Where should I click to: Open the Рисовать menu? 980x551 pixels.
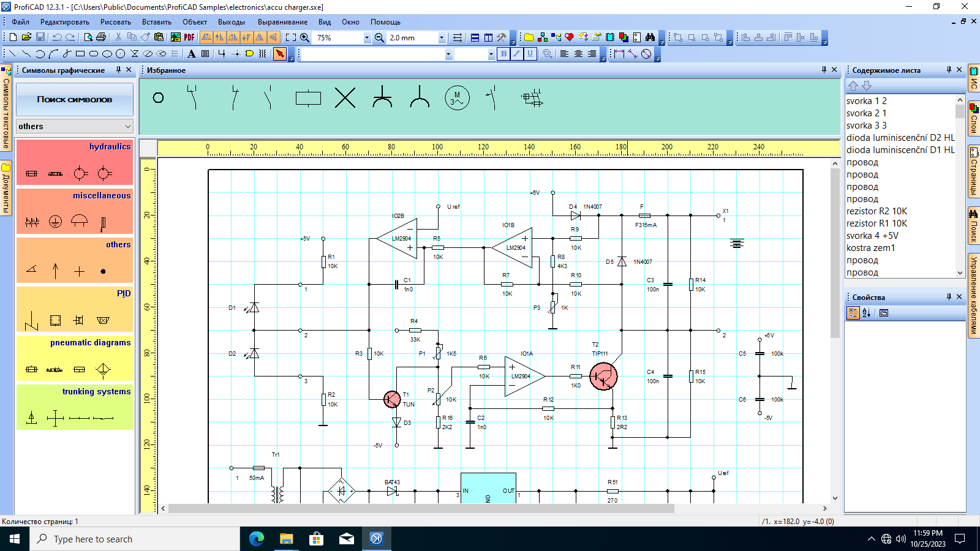[x=116, y=22]
